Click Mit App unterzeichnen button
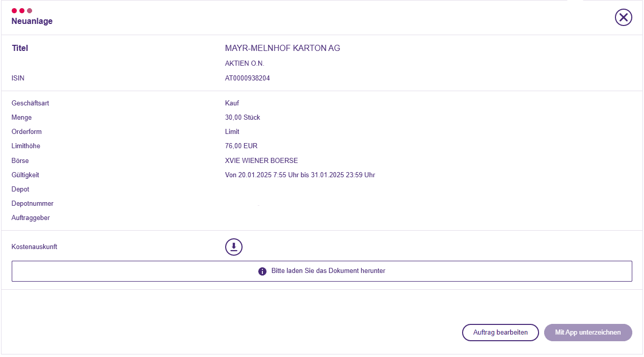 pos(588,333)
